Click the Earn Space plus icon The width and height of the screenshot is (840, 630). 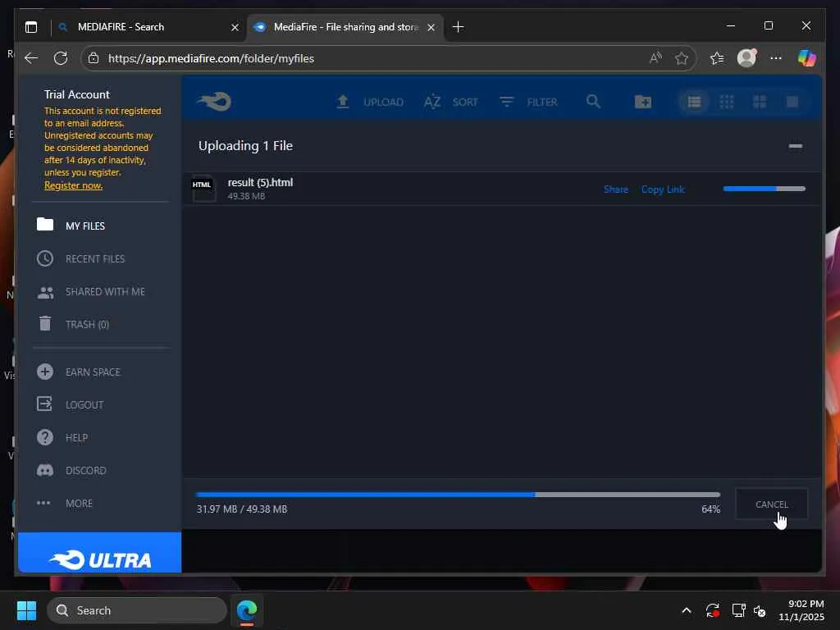(x=45, y=372)
